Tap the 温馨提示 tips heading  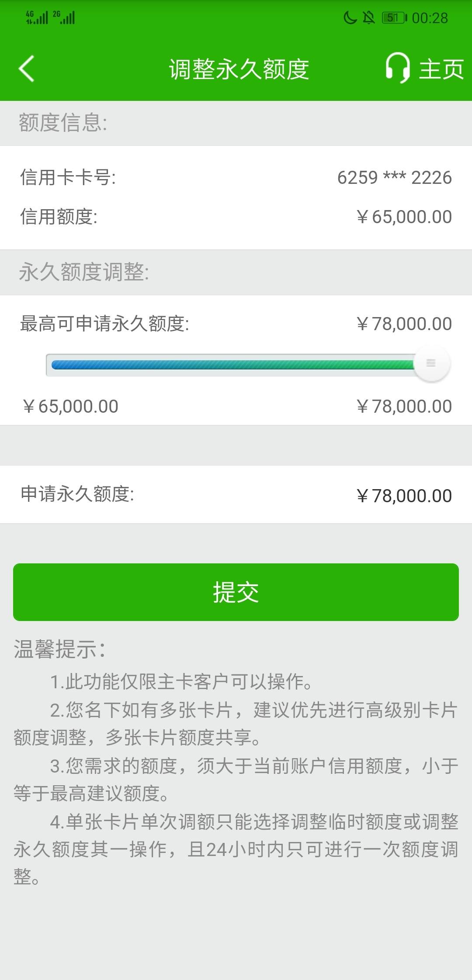pyautogui.click(x=60, y=649)
